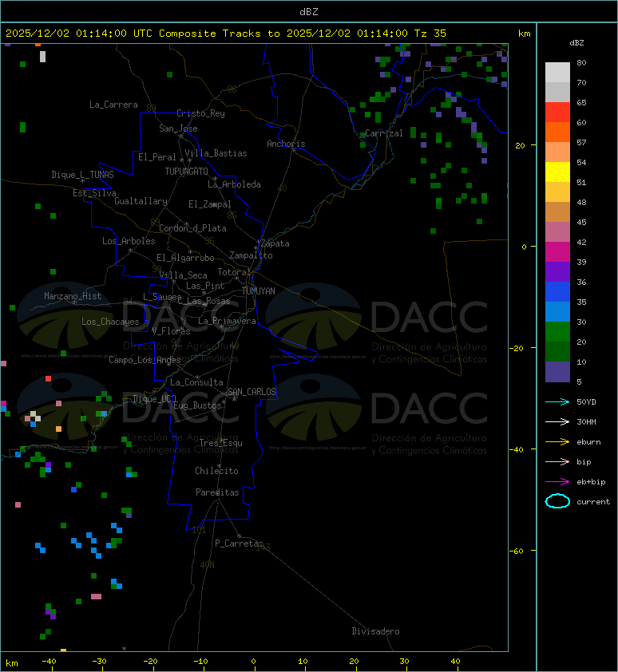Screen dimensions: 618x672
Task: Click the 40 tick on horizontal km axis
Action: (455, 662)
